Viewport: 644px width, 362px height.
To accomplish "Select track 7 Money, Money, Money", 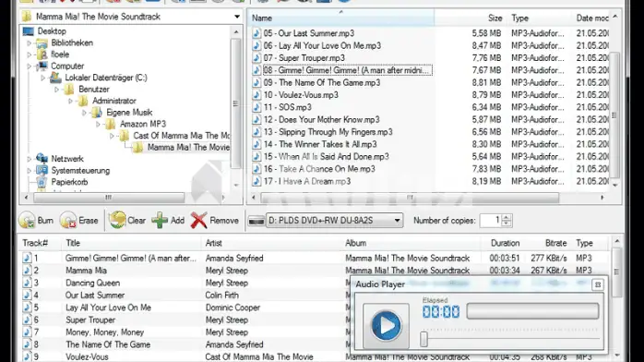I will pyautogui.click(x=105, y=332).
